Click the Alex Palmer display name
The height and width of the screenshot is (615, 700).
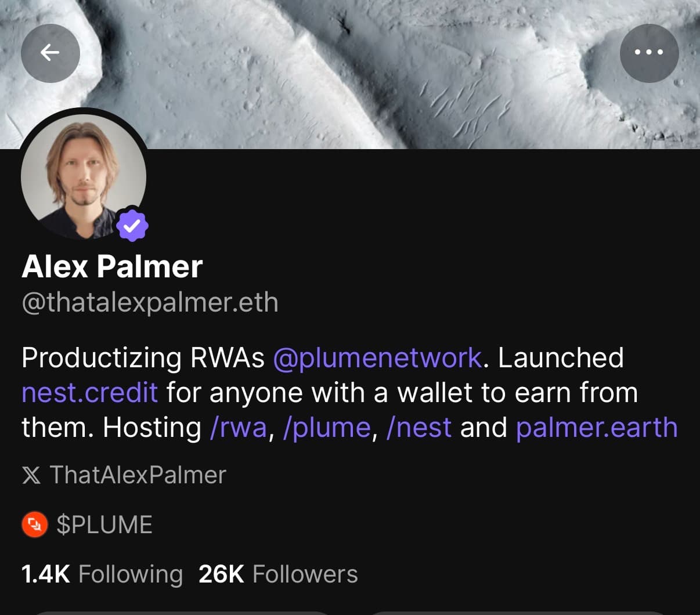click(x=112, y=267)
